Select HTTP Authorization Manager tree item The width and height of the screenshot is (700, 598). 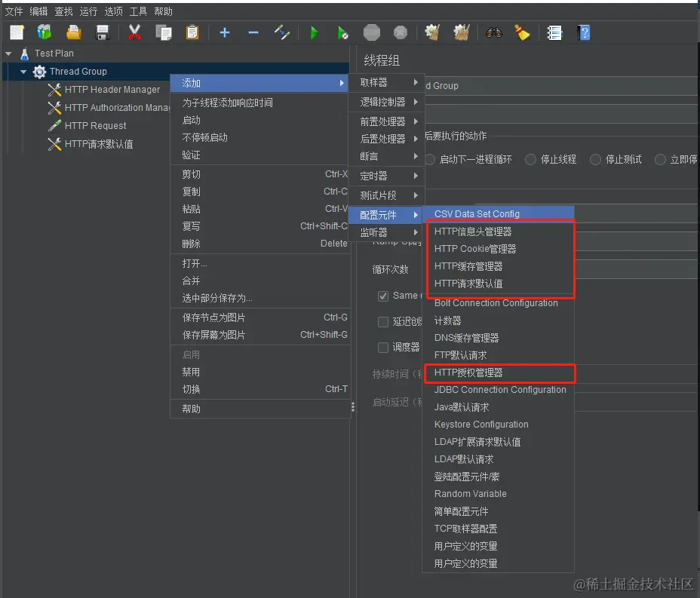[117, 108]
